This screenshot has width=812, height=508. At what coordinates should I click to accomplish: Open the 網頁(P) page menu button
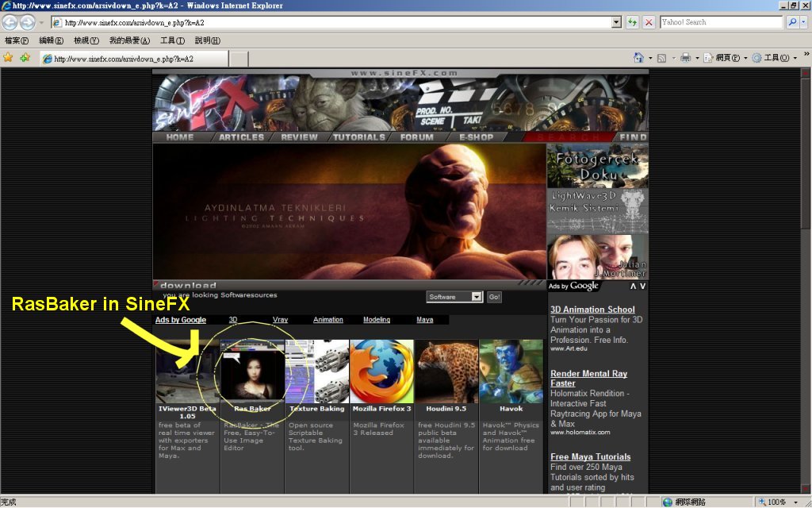722,57
